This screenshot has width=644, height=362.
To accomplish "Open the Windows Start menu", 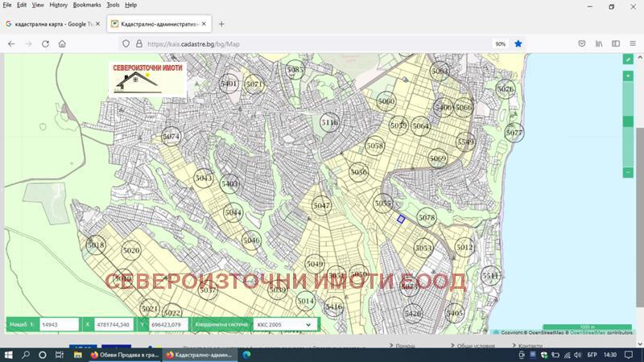I will [9, 355].
